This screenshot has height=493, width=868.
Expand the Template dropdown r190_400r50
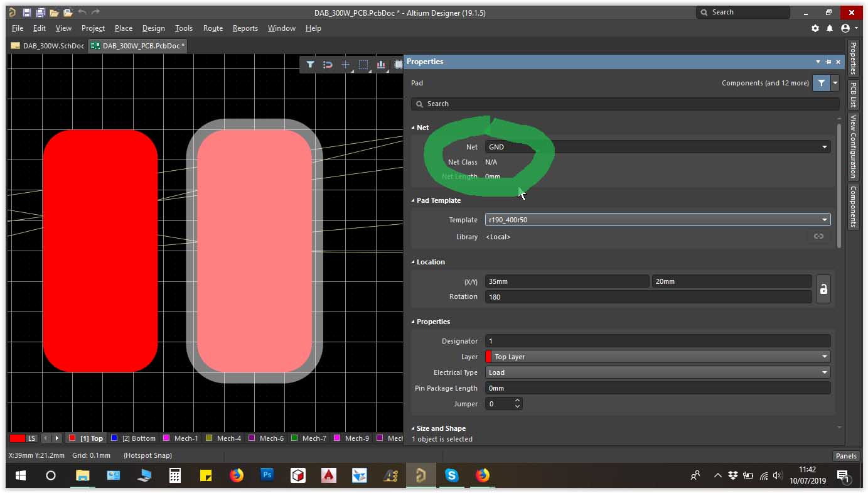tap(657, 220)
